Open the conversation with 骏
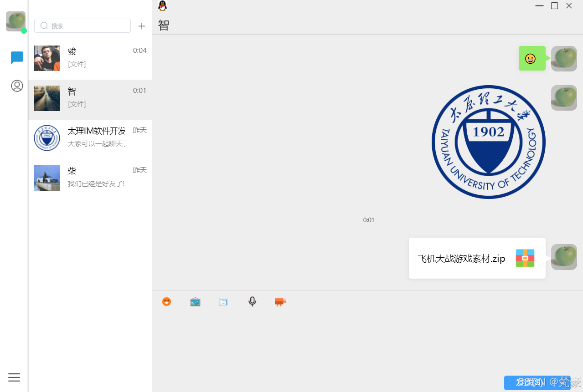The image size is (583, 392). 90,60
